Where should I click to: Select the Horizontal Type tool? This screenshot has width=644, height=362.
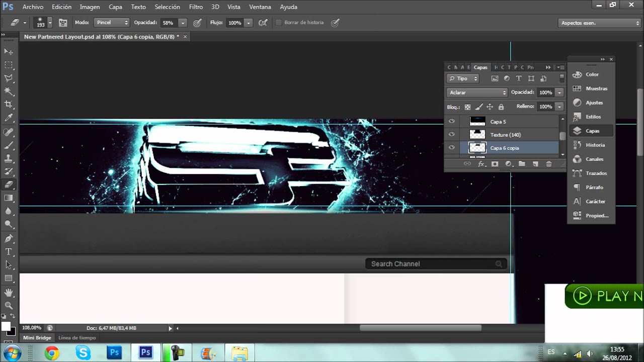[x=9, y=251]
